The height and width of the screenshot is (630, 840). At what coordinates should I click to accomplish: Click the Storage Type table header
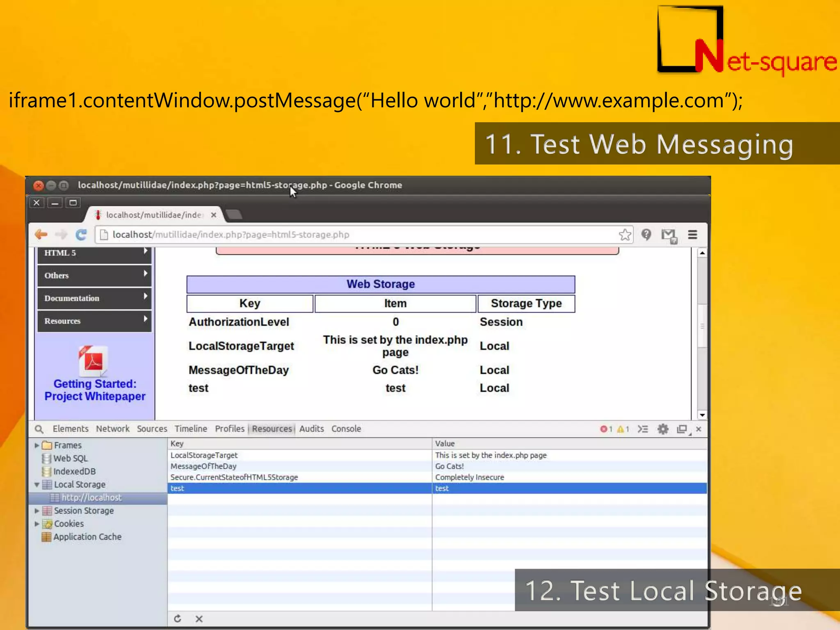tap(526, 304)
